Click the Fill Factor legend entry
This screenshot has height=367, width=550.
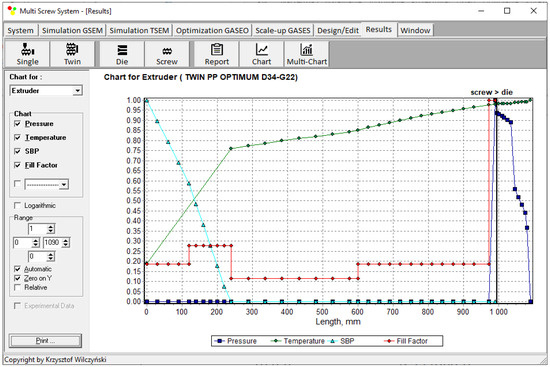[x=406, y=341]
